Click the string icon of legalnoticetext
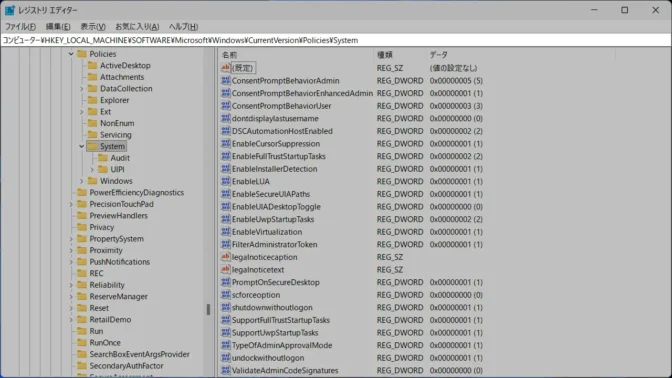This screenshot has height=378, width=672. 225,270
